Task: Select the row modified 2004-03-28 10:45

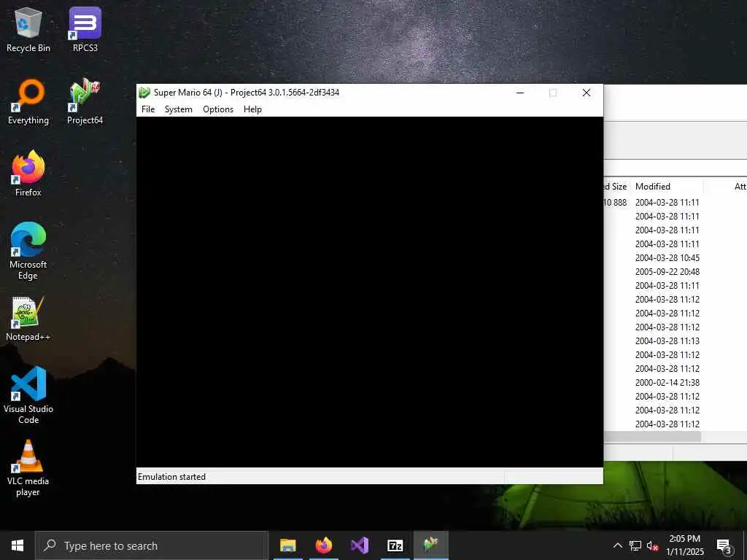Action: [676, 257]
